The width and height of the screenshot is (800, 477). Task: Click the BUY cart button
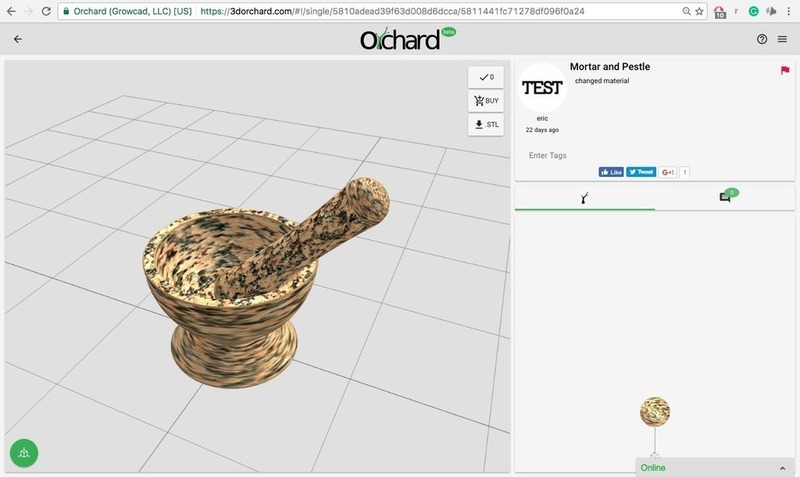point(486,101)
